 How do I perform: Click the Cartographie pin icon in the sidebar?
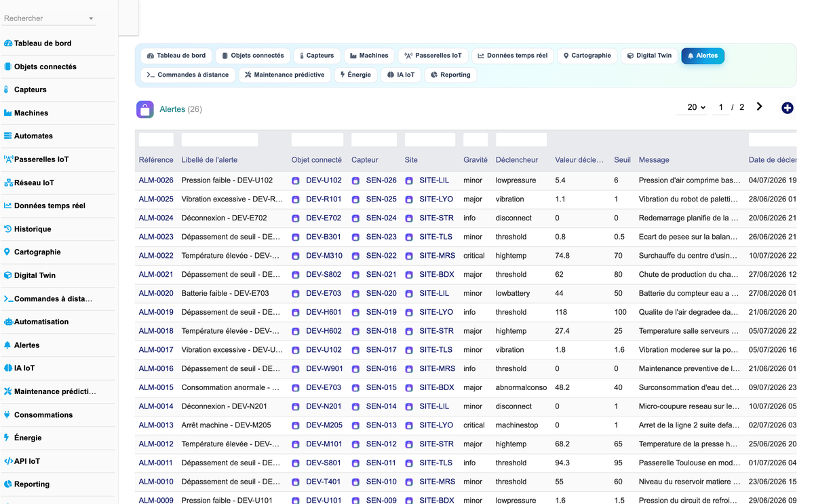point(8,252)
